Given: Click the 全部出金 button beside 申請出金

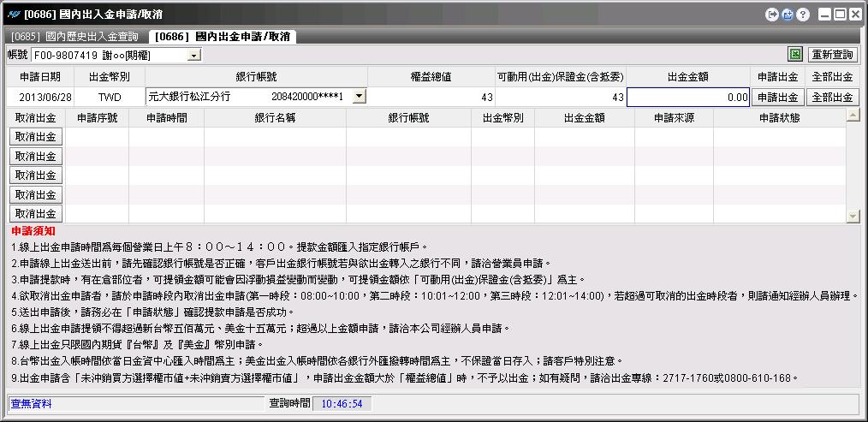Looking at the screenshot, I should pyautogui.click(x=832, y=98).
